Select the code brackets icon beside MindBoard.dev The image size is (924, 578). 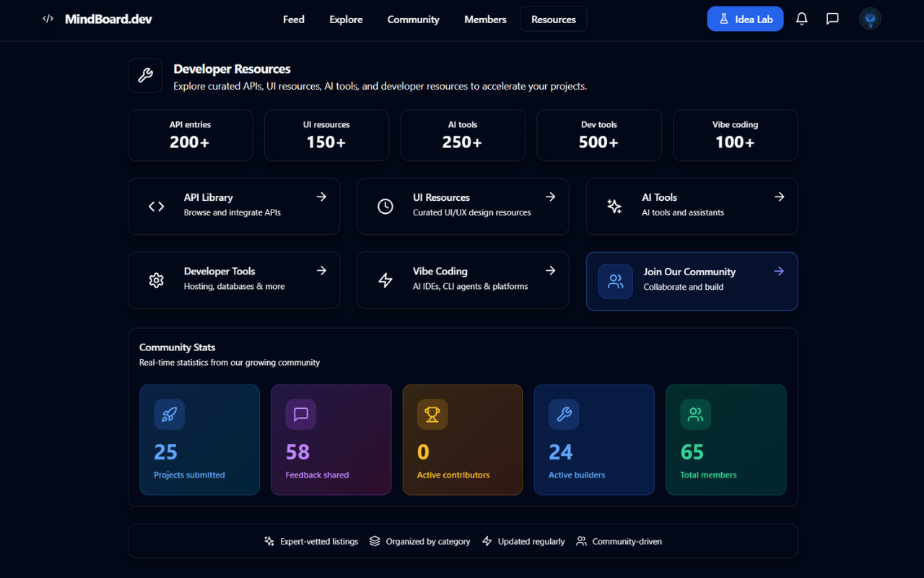pos(48,19)
